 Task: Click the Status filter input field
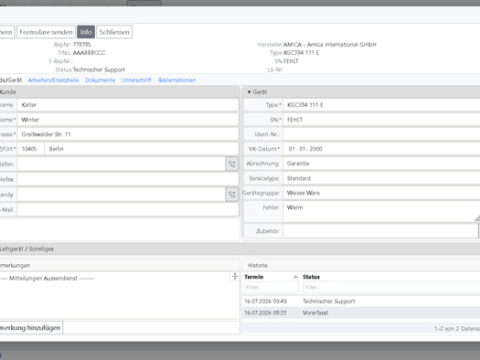pos(391,287)
